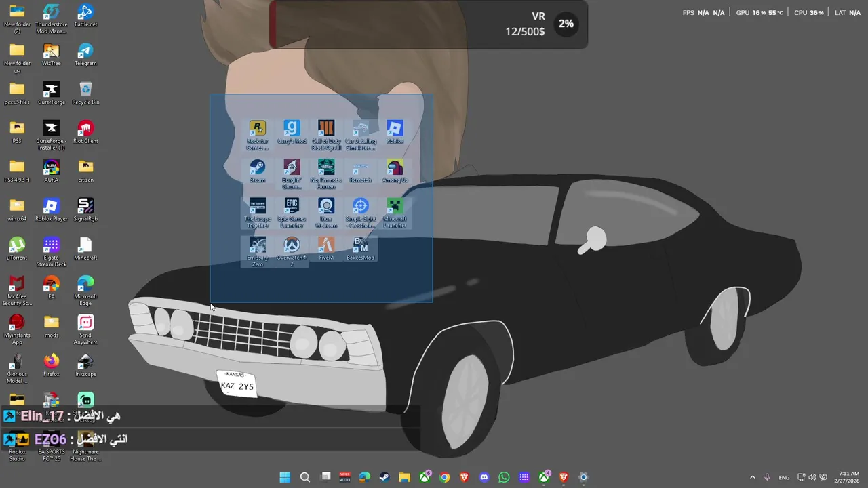Open EA SPORTS FC 26 icon

coord(51,447)
